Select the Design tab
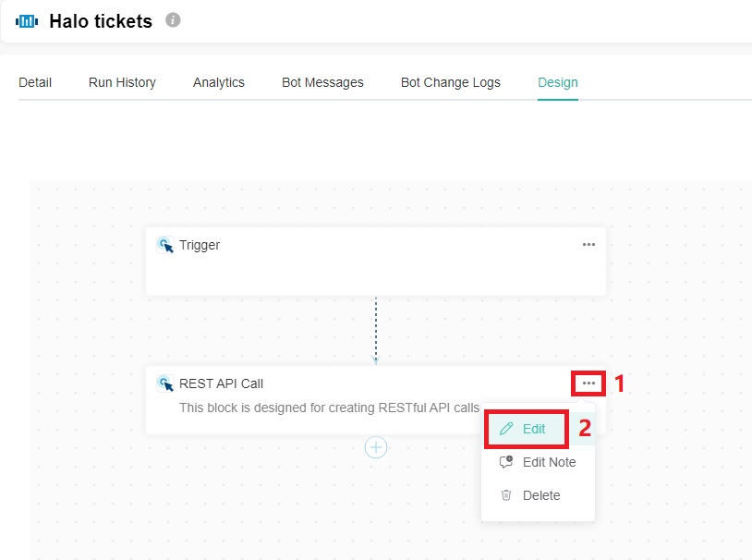The width and height of the screenshot is (752, 560). (x=558, y=82)
